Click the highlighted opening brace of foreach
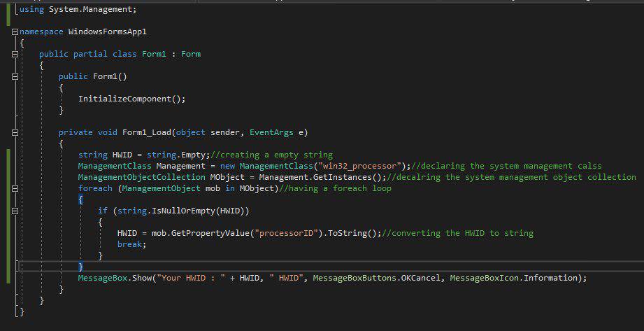The width and height of the screenshot is (644, 331). click(x=80, y=199)
